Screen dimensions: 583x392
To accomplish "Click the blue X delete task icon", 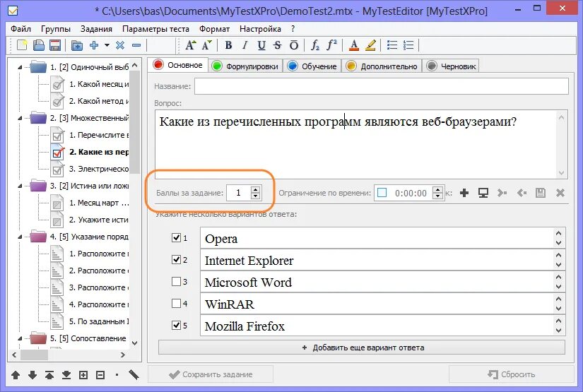I will tap(119, 45).
